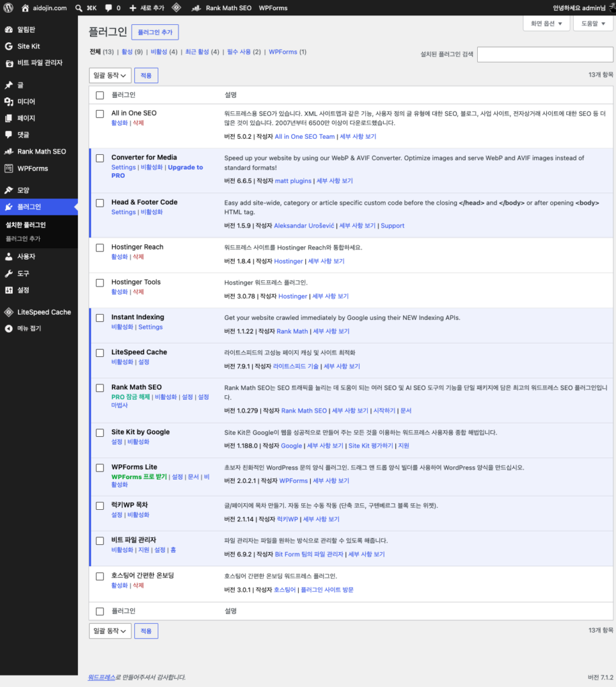The height and width of the screenshot is (687, 616).
Task: Toggle the select-all checkbox in table header
Action: point(100,95)
